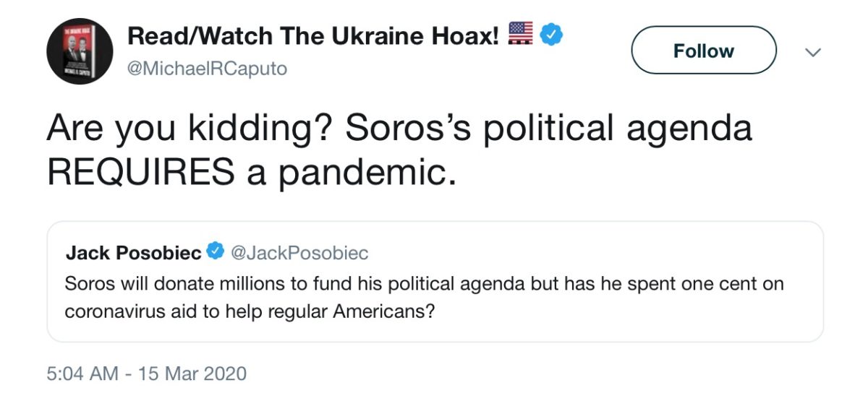Open the Jack Posobiec author name
The height and width of the screenshot is (401, 868).
pyautogui.click(x=134, y=252)
